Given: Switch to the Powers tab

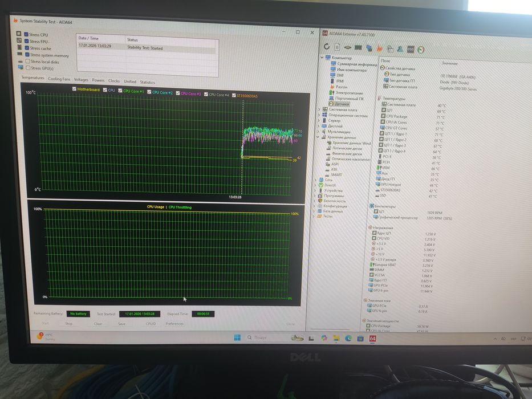Looking at the screenshot, I should tap(98, 80).
